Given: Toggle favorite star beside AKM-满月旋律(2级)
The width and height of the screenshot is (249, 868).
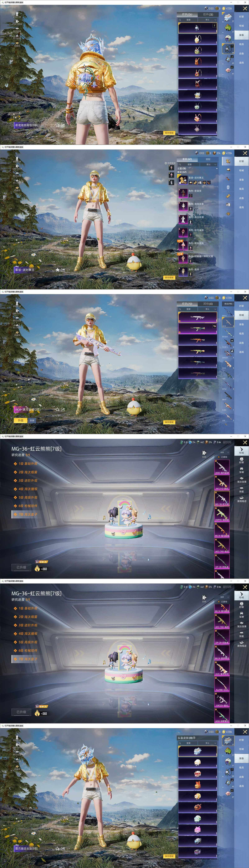Looking at the screenshot, I should 57,409.
